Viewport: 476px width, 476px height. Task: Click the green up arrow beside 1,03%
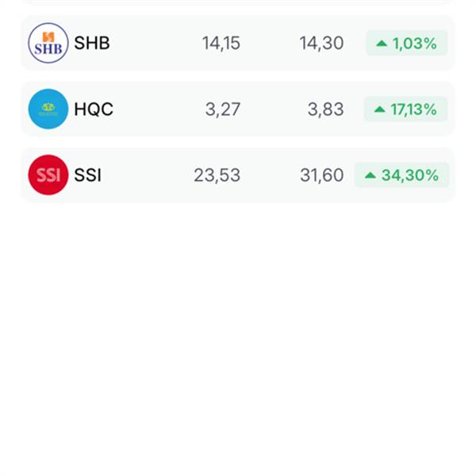click(382, 44)
